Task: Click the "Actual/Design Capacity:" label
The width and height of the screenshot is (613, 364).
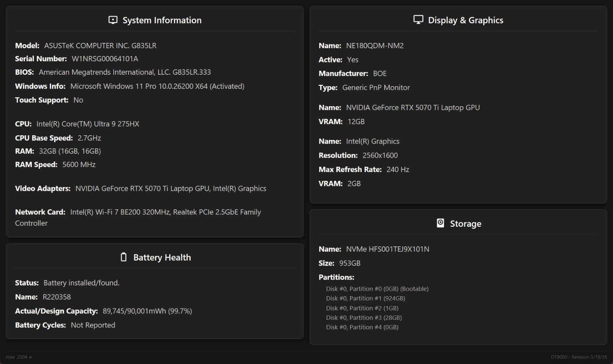Action: click(x=56, y=311)
